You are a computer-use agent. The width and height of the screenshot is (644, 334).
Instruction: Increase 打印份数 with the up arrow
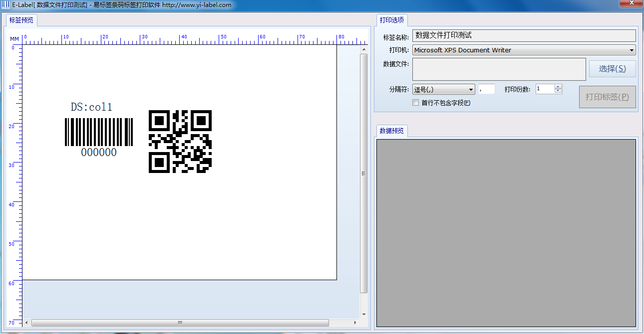[558, 87]
